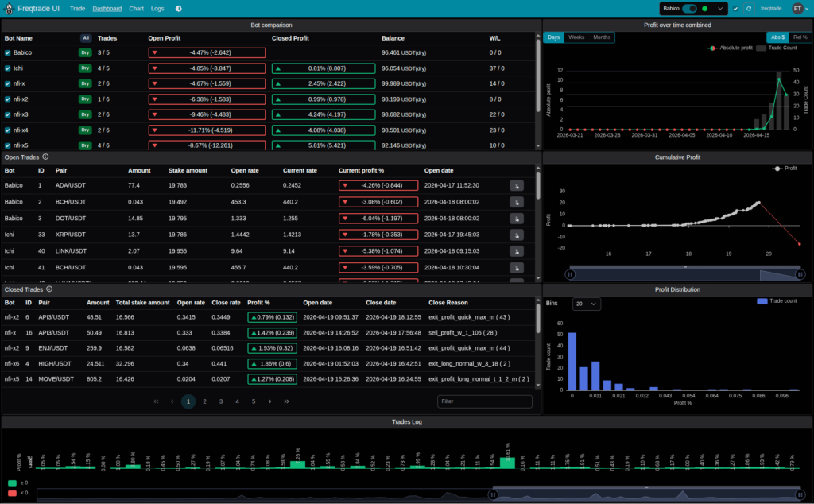
Task: Force exit ADA/USDT trade icon button
Action: [x=517, y=185]
